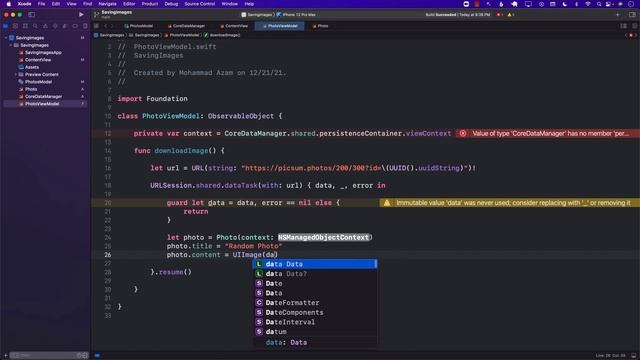Open the Source Control navigator icon
The height and width of the screenshot is (360, 640).
16,26
